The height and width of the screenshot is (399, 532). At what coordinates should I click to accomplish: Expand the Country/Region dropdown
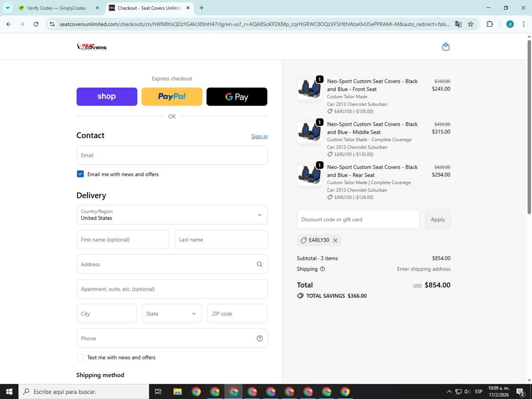172,215
